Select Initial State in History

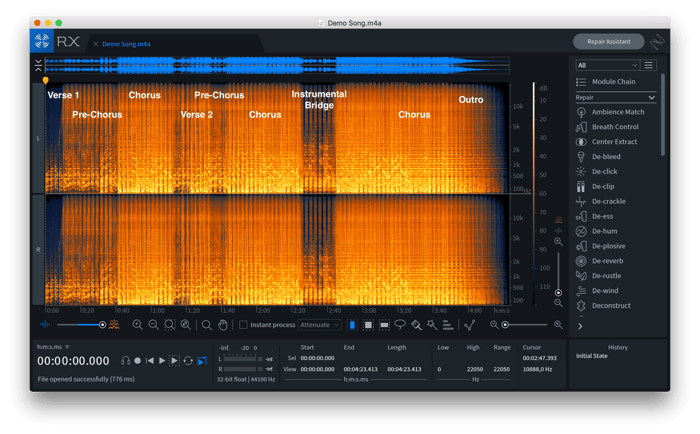click(x=592, y=356)
